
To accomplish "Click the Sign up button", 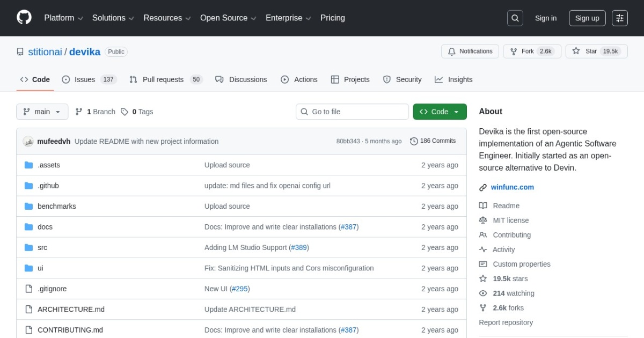I will click(x=587, y=18).
